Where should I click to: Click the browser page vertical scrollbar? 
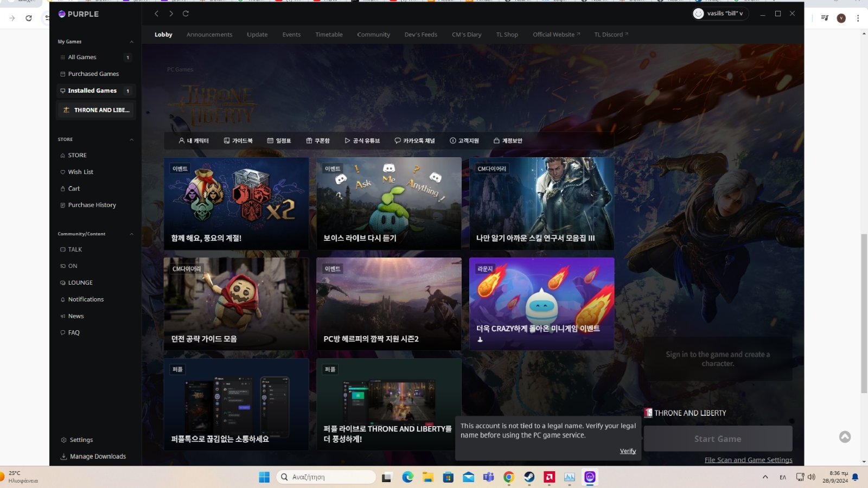[864, 313]
